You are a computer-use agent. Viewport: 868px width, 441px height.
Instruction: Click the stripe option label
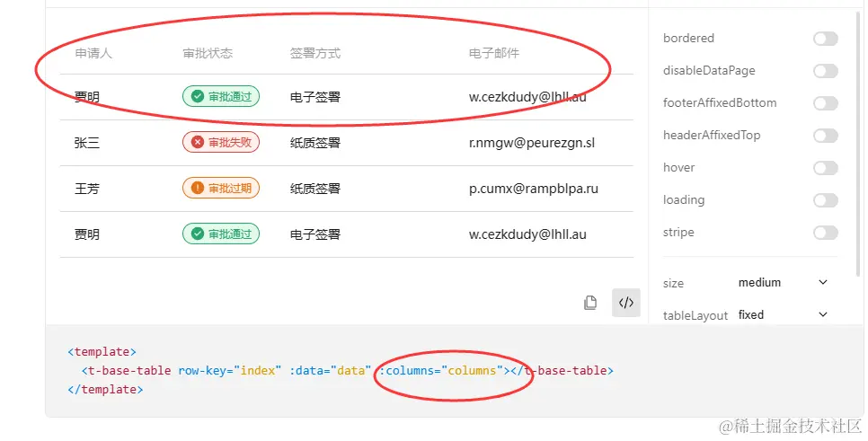(678, 233)
